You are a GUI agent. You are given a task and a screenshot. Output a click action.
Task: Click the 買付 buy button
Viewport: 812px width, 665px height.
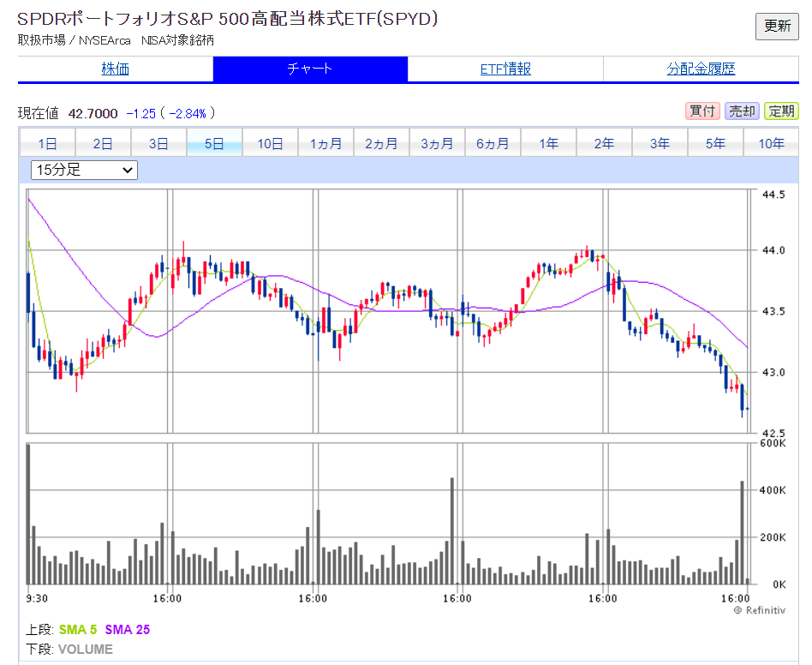tap(702, 111)
